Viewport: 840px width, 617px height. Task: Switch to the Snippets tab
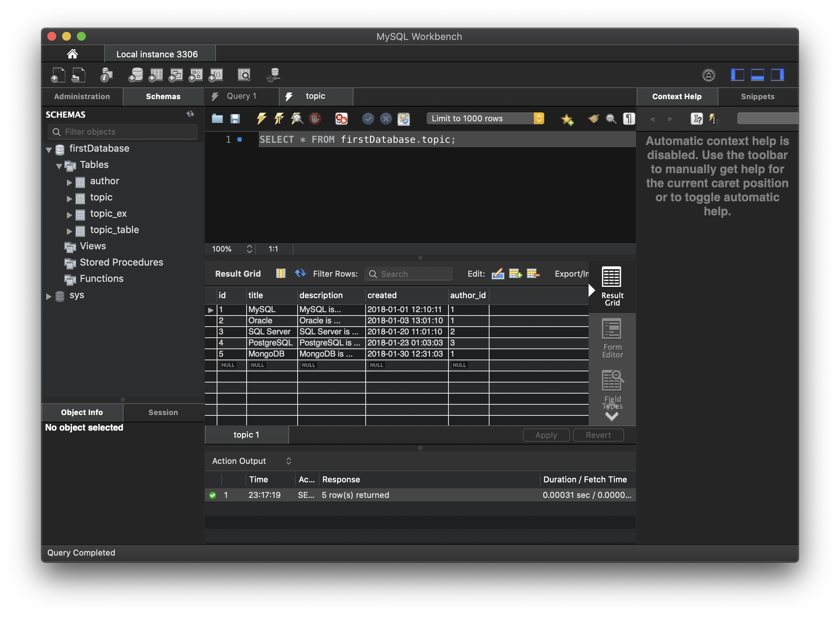757,96
